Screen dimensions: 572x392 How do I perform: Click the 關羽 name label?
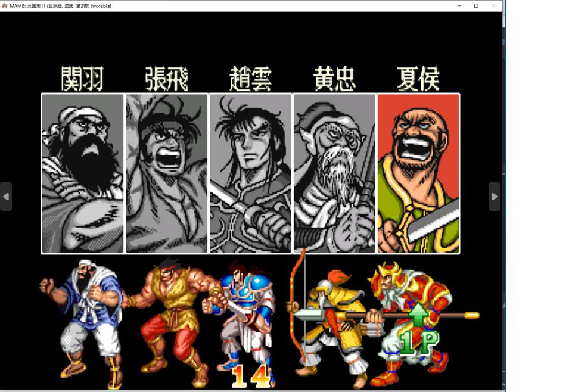pos(82,79)
